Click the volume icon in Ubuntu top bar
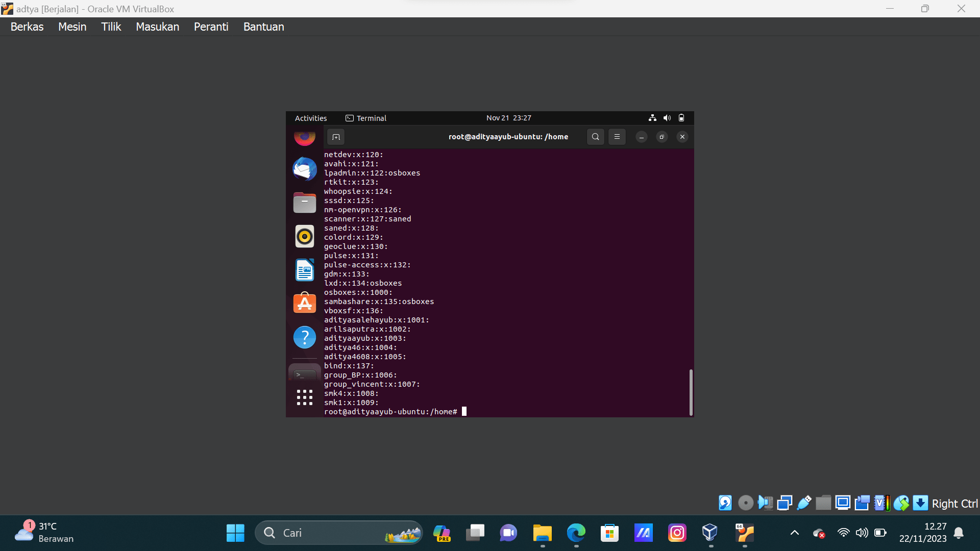The height and width of the screenshot is (551, 980). pyautogui.click(x=667, y=118)
